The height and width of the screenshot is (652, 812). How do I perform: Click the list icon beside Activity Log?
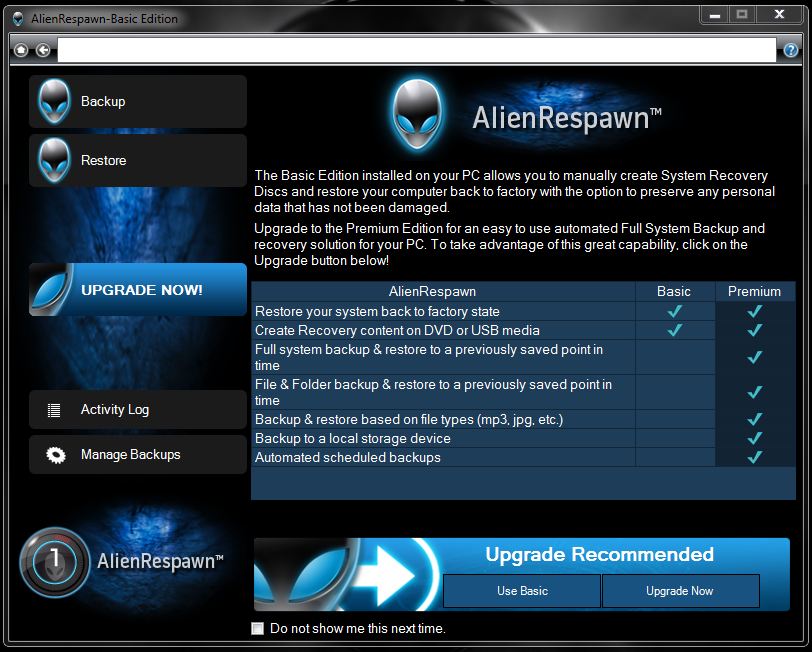pos(54,410)
